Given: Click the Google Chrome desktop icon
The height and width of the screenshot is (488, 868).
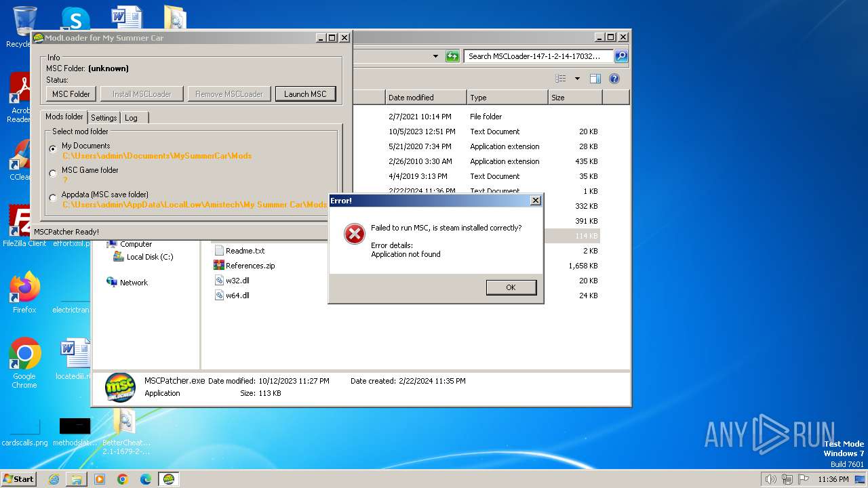Looking at the screenshot, I should pos(24,363).
